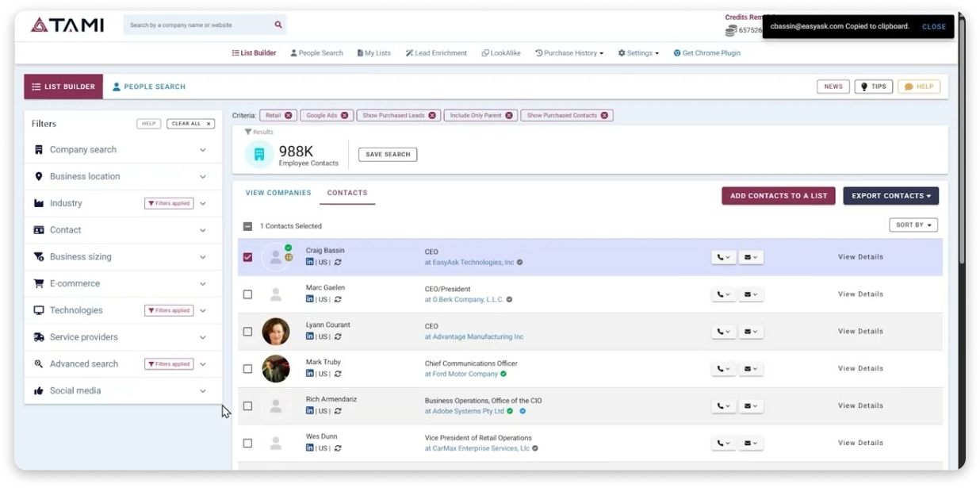Click the credits coins icon
This screenshot has height=488, width=980.
coord(731,30)
